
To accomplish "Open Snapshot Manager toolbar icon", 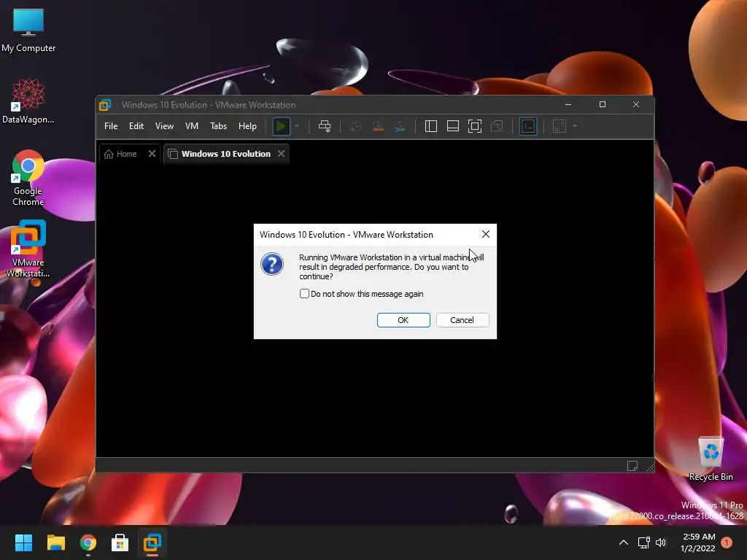I will click(x=400, y=126).
